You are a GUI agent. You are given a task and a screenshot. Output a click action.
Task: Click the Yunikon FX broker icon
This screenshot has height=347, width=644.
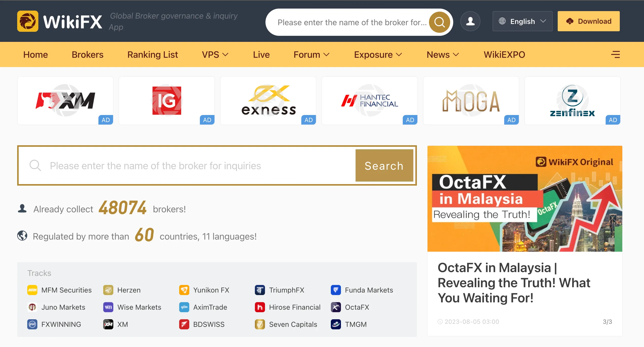pos(184,290)
